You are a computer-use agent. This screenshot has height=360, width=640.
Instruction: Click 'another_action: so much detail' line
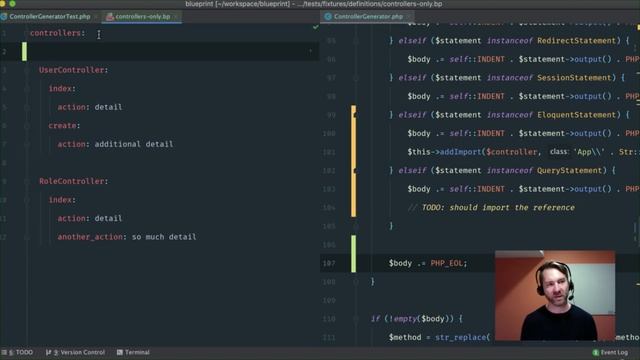(x=127, y=237)
